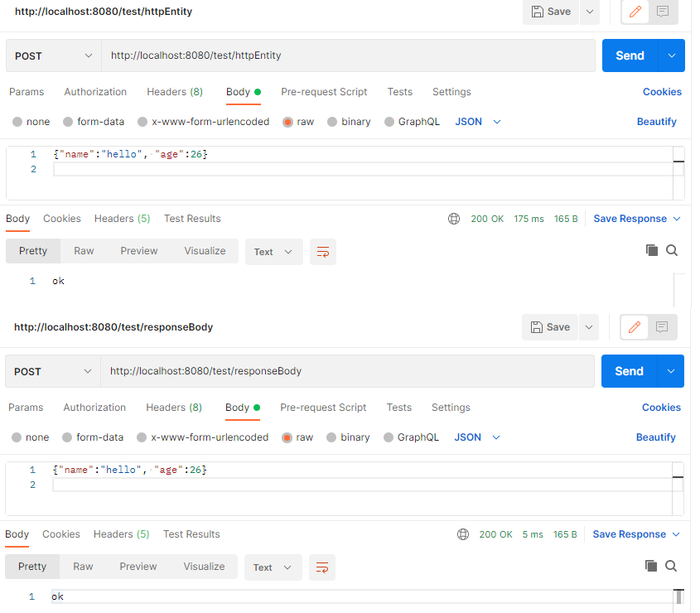700x613 pixels.
Task: Click edit pencil icon for responseBody request
Action: point(634,327)
